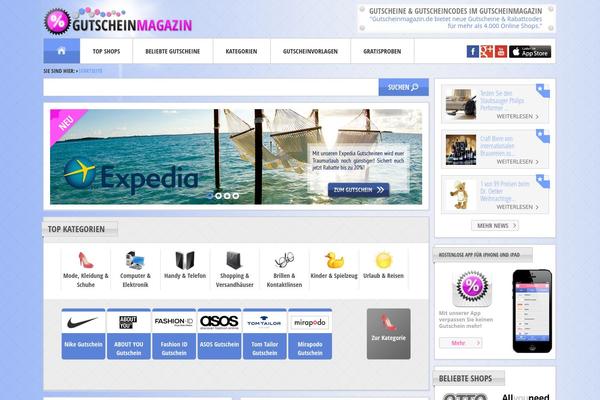Open the home page via house icon
The width and height of the screenshot is (600, 400).
62,51
